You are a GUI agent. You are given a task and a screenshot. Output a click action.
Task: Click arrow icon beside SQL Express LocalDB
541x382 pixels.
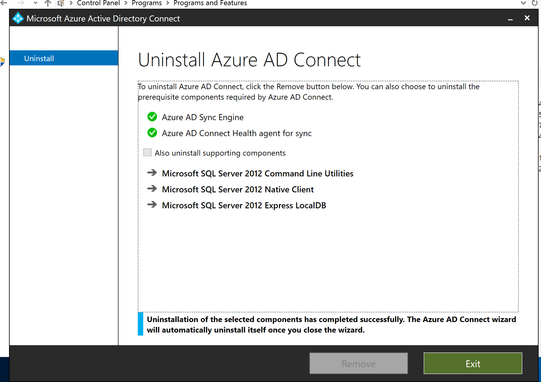tap(152, 205)
